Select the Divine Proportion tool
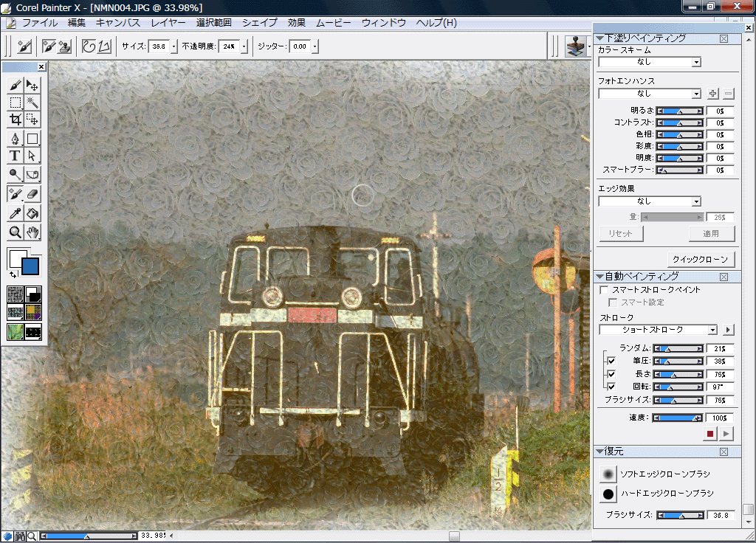Screen dimensions: 756x543 (32, 174)
